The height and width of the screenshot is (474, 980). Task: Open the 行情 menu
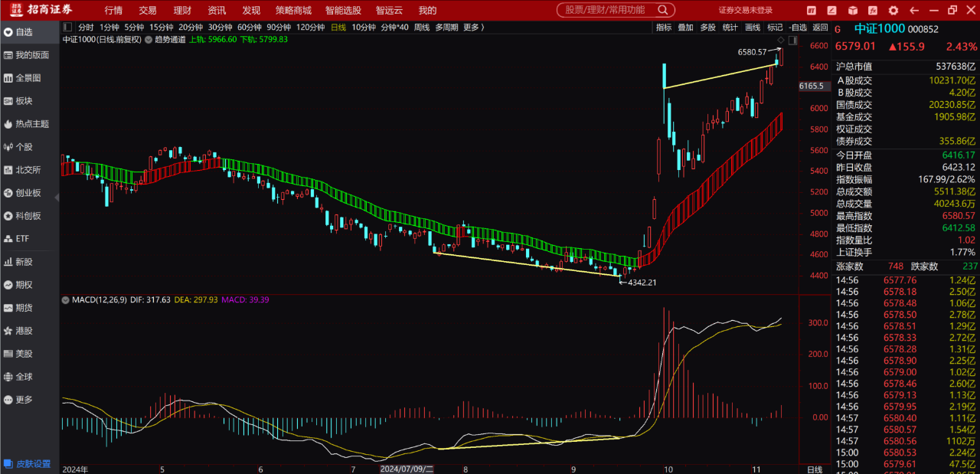[x=113, y=11]
